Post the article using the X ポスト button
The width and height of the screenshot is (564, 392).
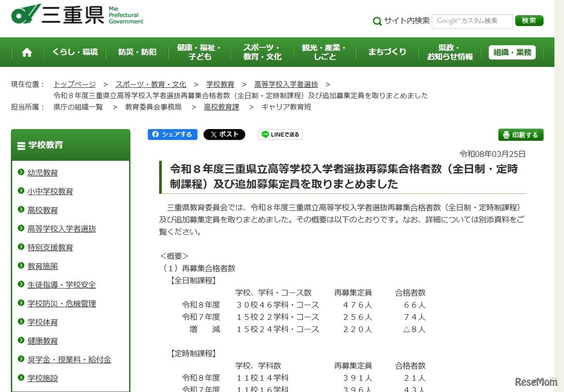click(224, 134)
